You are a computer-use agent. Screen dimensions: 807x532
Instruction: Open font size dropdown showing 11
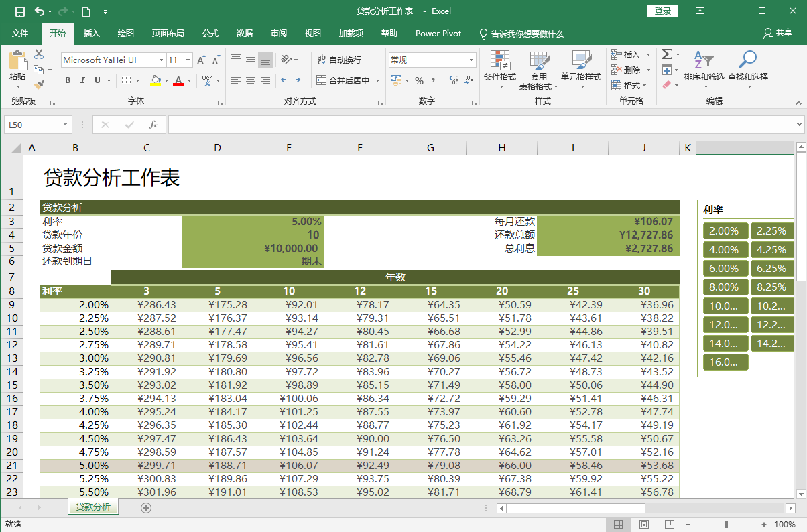coord(188,60)
